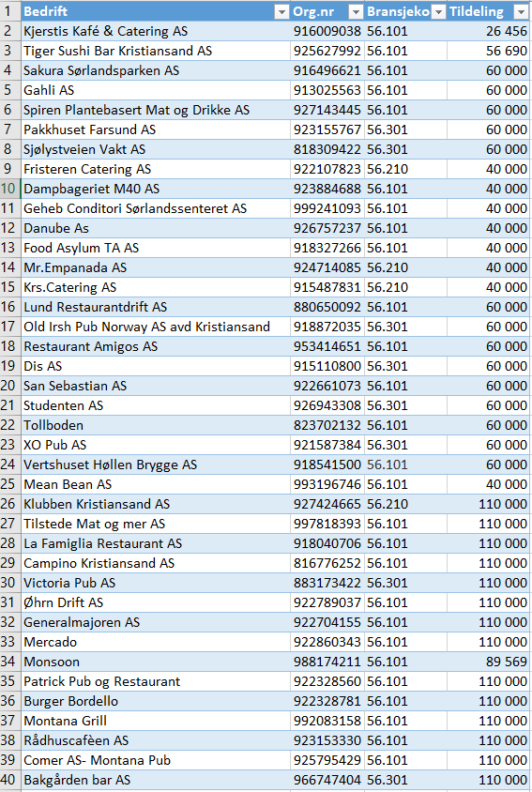Click the Burger Bordello cell
The height and width of the screenshot is (792, 532).
click(x=156, y=701)
